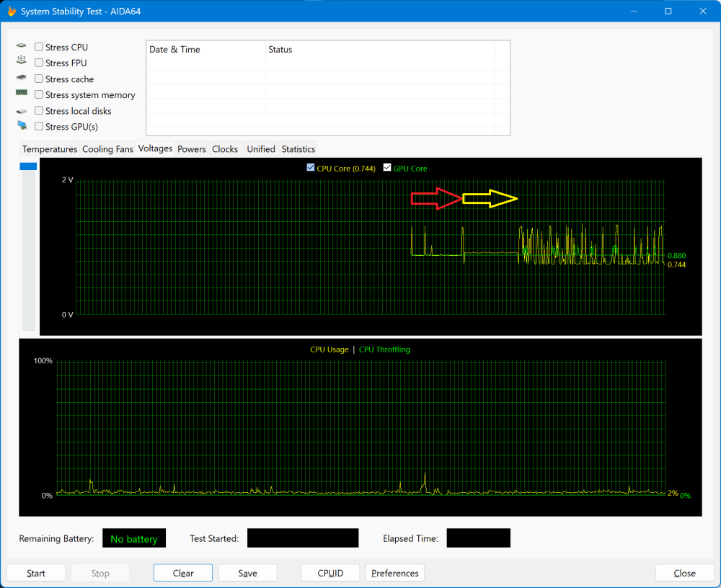
Task: Open the CPUID panel
Action: (330, 573)
